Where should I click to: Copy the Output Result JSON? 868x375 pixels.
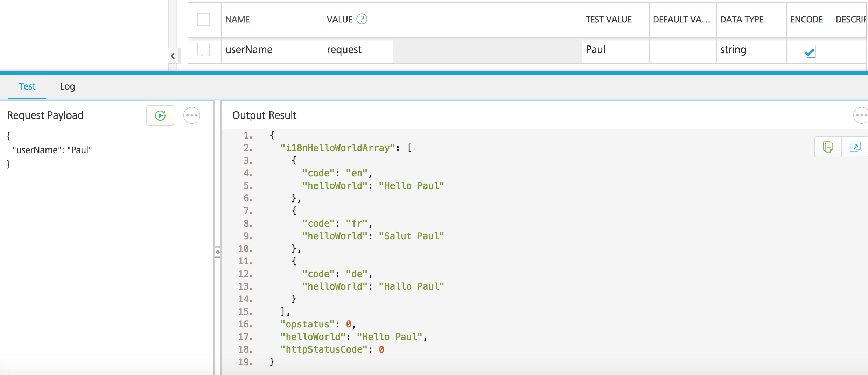827,147
